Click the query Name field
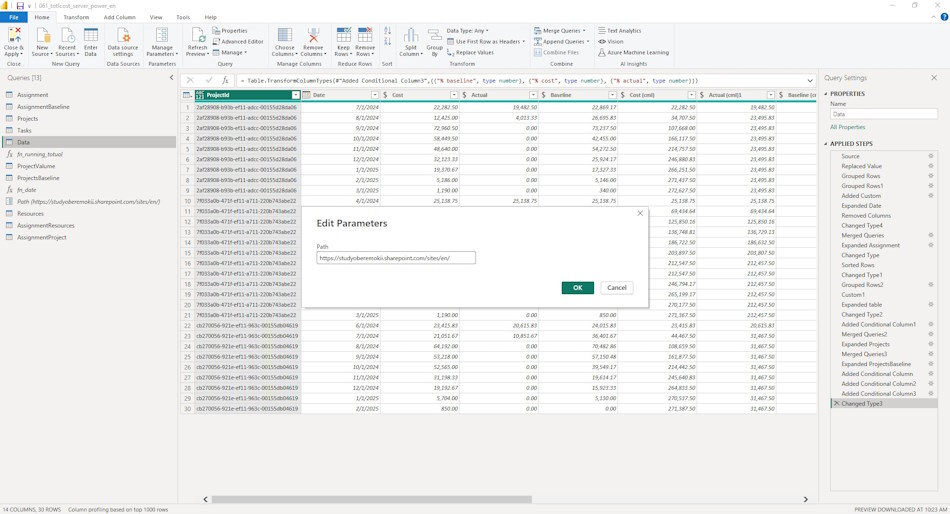 point(883,114)
